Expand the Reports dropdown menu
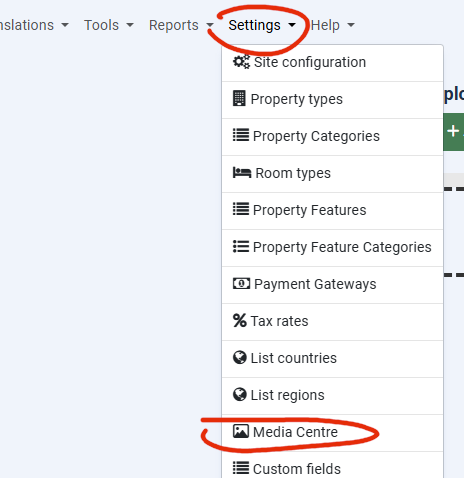The image size is (464, 478). click(x=181, y=25)
